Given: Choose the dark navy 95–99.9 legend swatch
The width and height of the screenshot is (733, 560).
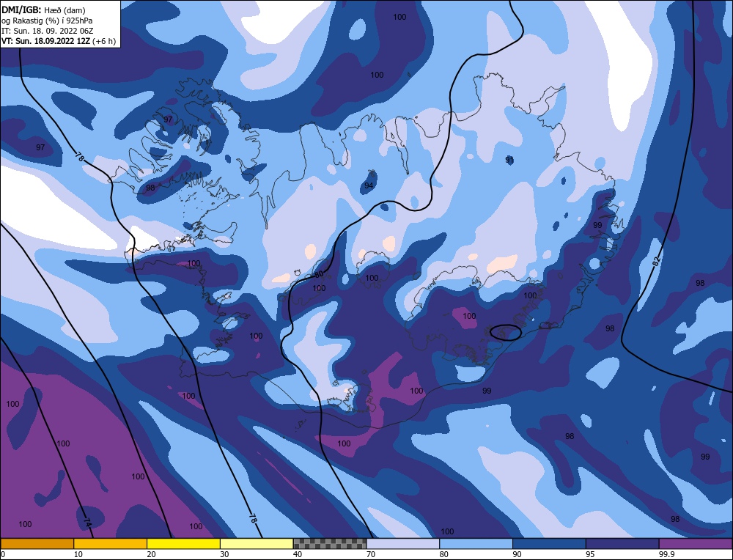Looking at the screenshot, I should [622, 543].
